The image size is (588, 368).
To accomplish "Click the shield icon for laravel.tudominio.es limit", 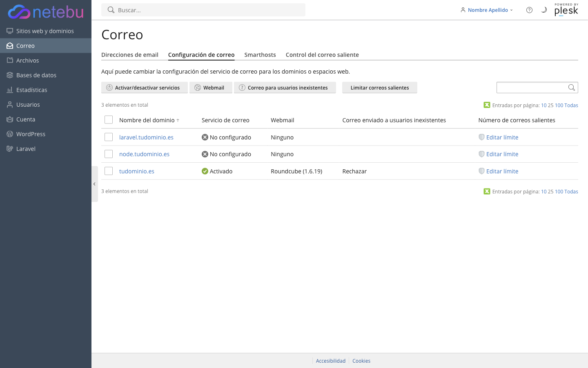I will click(481, 137).
